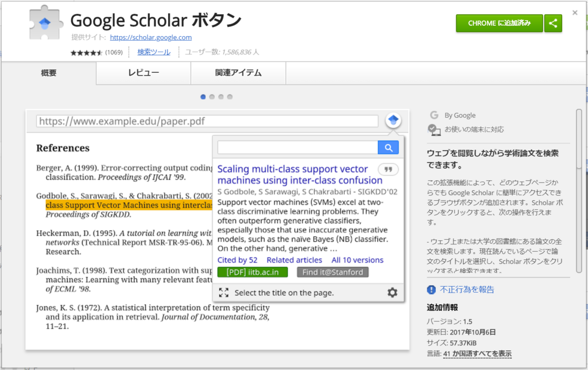Click the star rating (1069)
This screenshot has height=370, width=588.
click(x=96, y=52)
